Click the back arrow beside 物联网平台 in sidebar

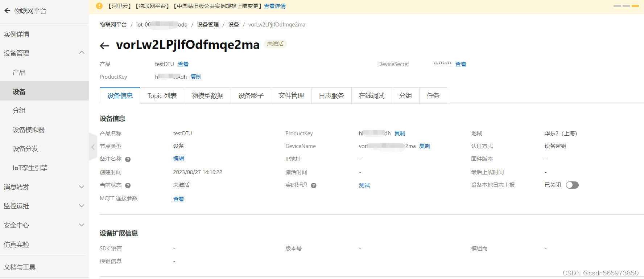click(x=7, y=11)
